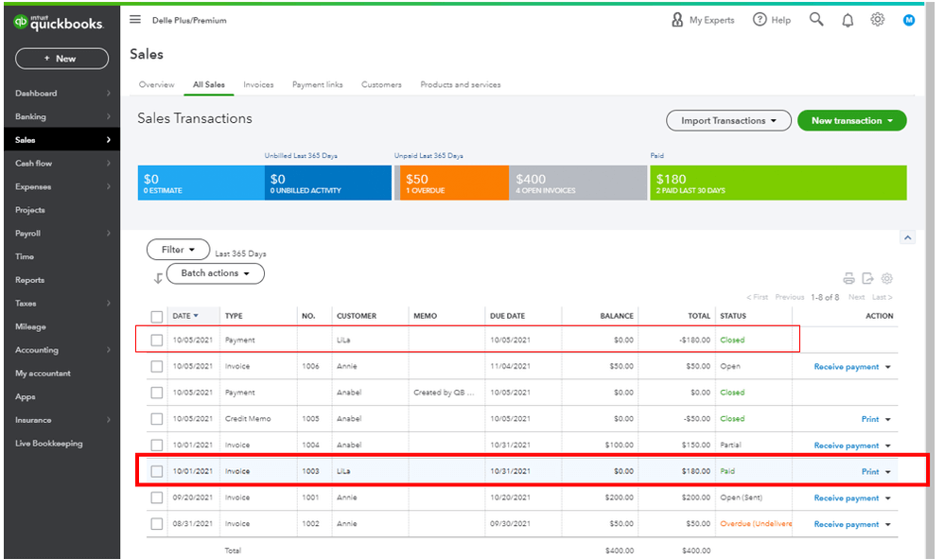Check the invoice 1003 row checkbox
The height and width of the screenshot is (560, 944).
(x=157, y=471)
